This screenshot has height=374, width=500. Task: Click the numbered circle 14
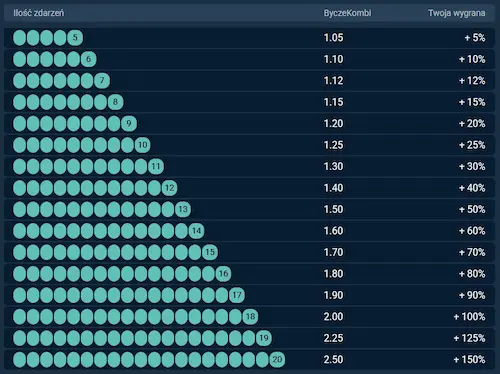click(x=197, y=231)
